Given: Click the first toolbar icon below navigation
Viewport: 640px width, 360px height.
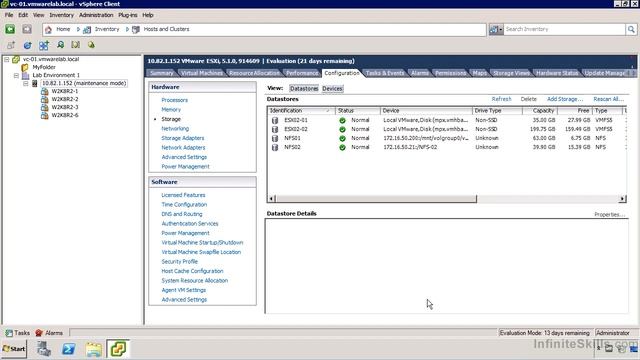Looking at the screenshot, I should pos(11,45).
